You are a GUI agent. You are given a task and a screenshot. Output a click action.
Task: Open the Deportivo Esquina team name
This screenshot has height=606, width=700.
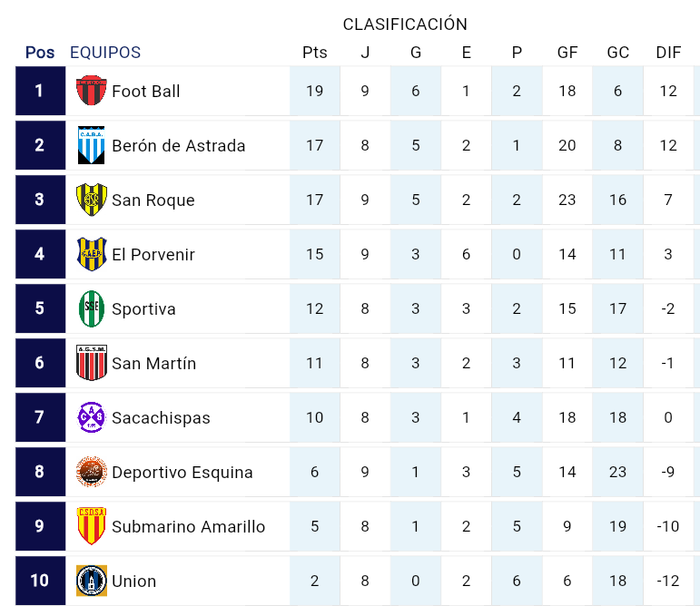click(182, 472)
